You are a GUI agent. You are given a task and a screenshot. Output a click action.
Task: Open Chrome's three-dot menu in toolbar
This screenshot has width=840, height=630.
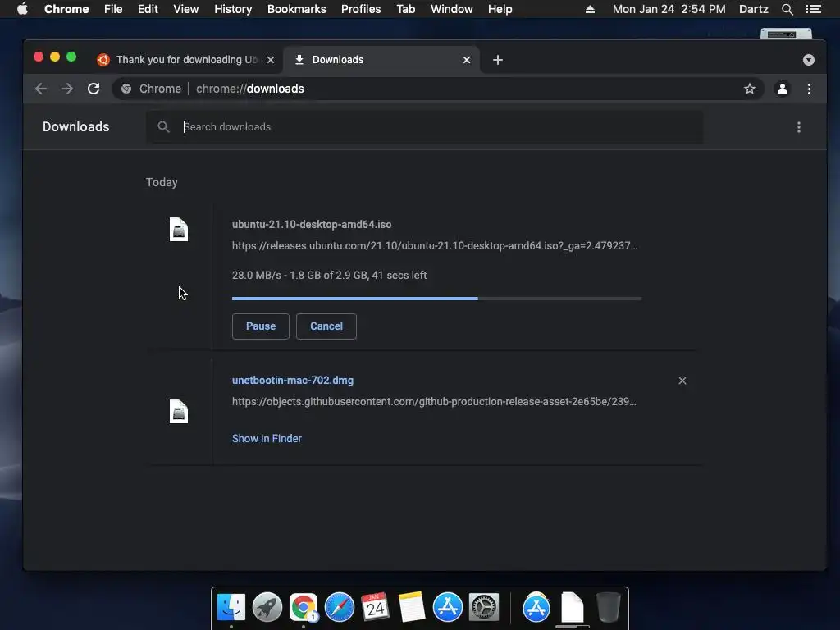click(x=809, y=89)
